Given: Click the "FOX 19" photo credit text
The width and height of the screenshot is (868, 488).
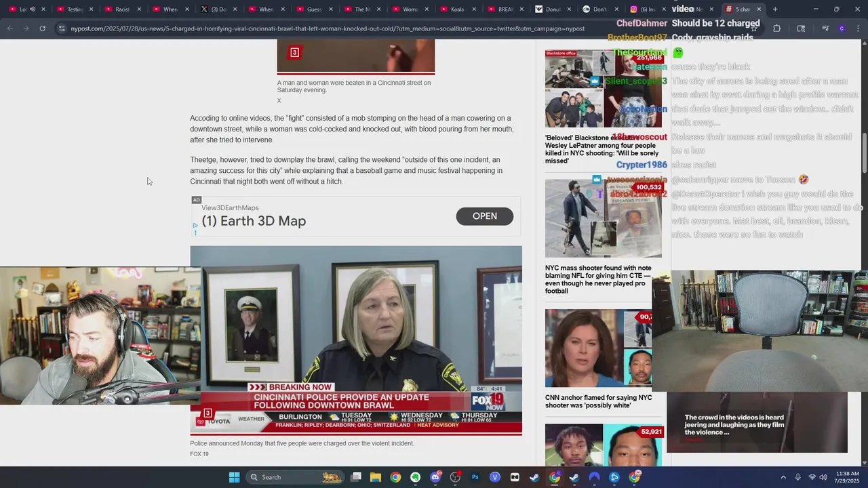Looking at the screenshot, I should [x=199, y=454].
